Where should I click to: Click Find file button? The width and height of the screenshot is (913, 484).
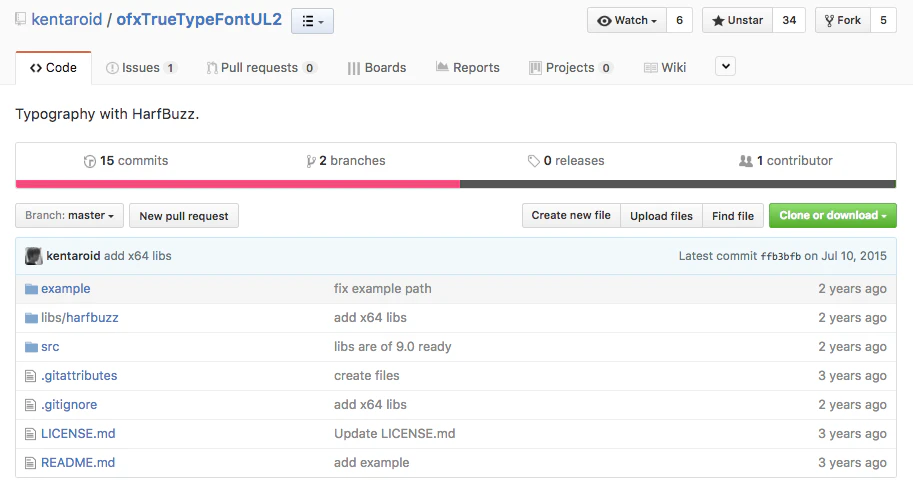733,215
